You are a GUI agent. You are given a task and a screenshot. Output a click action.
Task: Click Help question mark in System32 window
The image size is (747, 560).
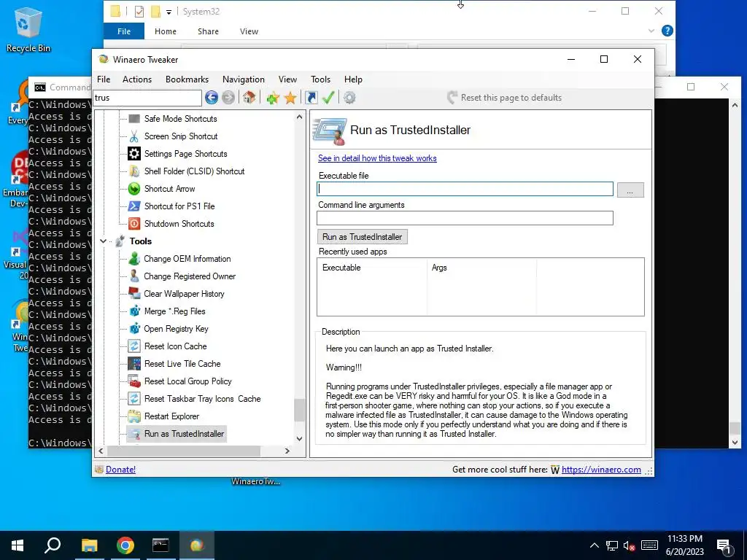tap(667, 31)
